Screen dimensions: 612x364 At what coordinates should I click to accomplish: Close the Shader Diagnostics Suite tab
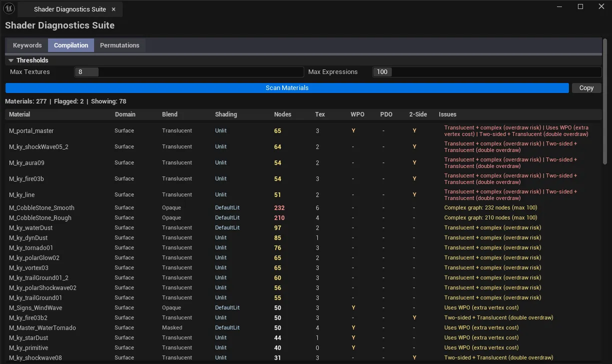(114, 9)
